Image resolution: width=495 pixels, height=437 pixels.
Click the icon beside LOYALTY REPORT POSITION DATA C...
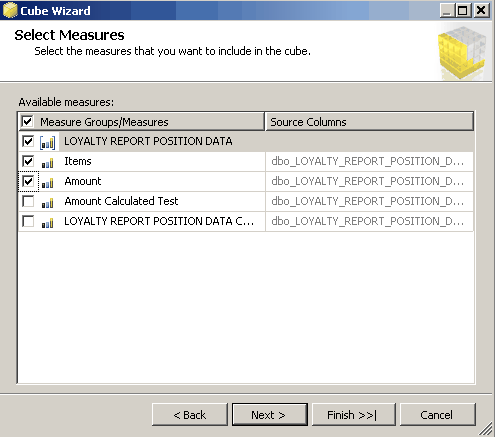click(x=47, y=223)
